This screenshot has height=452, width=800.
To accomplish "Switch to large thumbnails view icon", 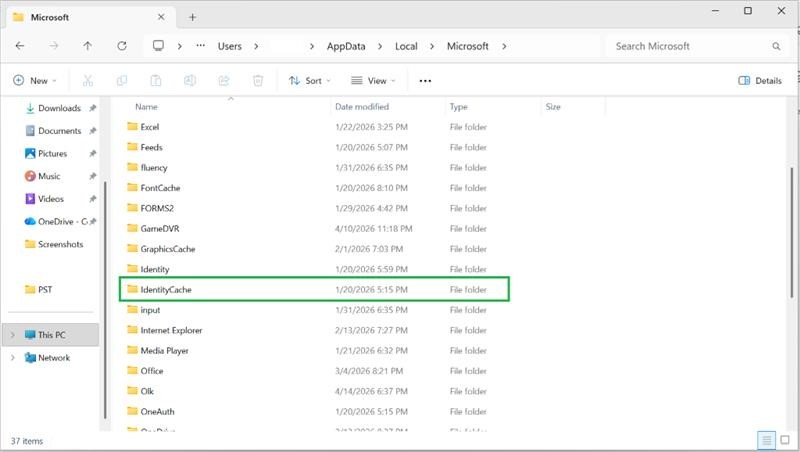I will click(785, 440).
